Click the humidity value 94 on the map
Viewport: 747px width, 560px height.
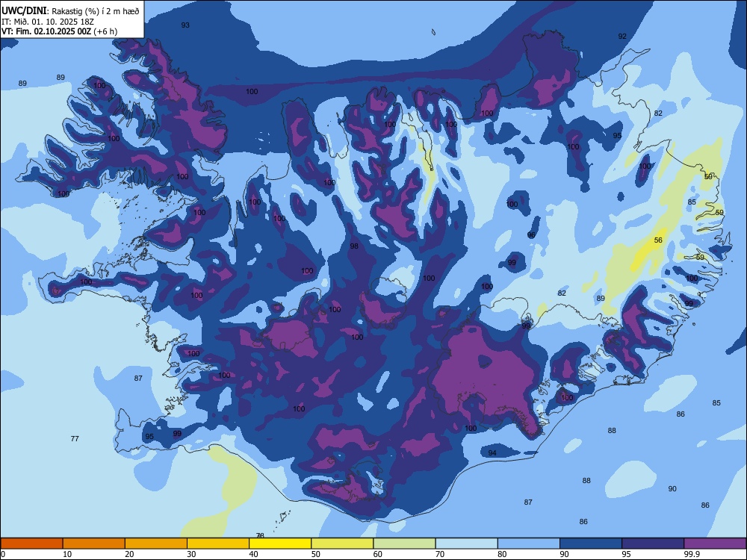(x=492, y=452)
